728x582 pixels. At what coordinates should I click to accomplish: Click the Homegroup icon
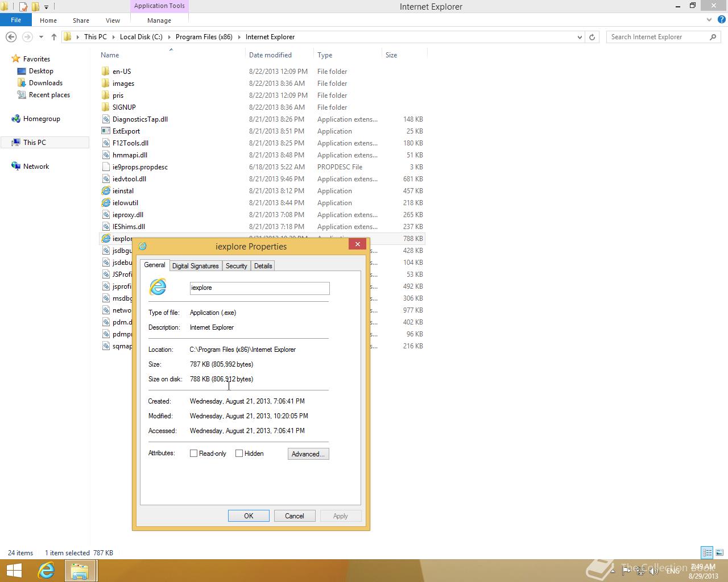pyautogui.click(x=16, y=119)
